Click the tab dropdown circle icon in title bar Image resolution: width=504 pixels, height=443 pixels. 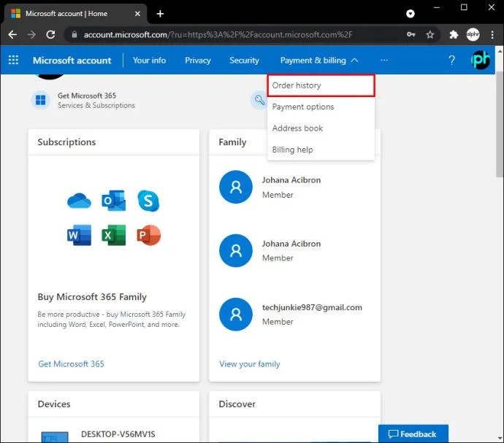click(x=411, y=13)
